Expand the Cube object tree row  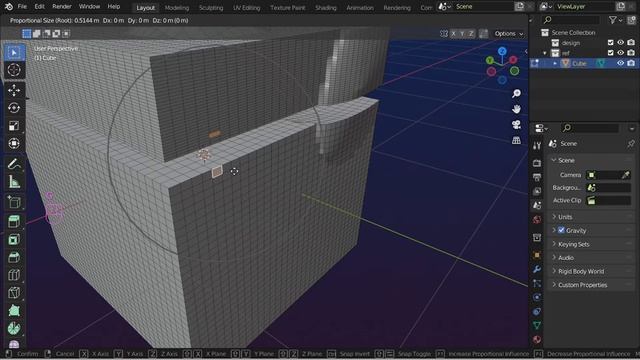[555, 63]
